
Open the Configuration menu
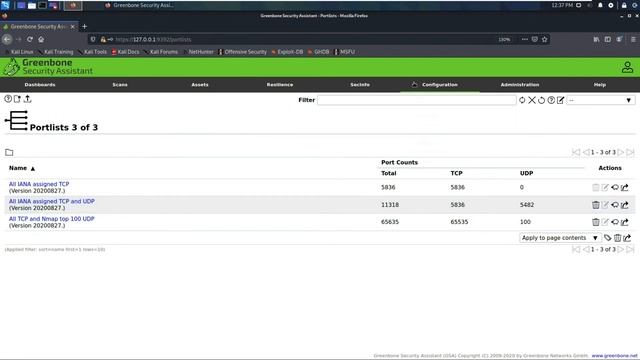tap(440, 84)
